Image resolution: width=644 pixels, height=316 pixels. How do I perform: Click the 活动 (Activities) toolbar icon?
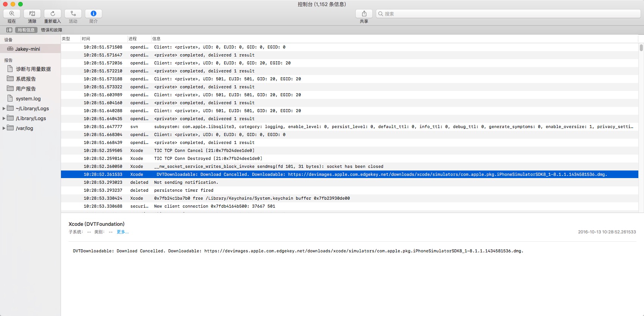(x=73, y=14)
